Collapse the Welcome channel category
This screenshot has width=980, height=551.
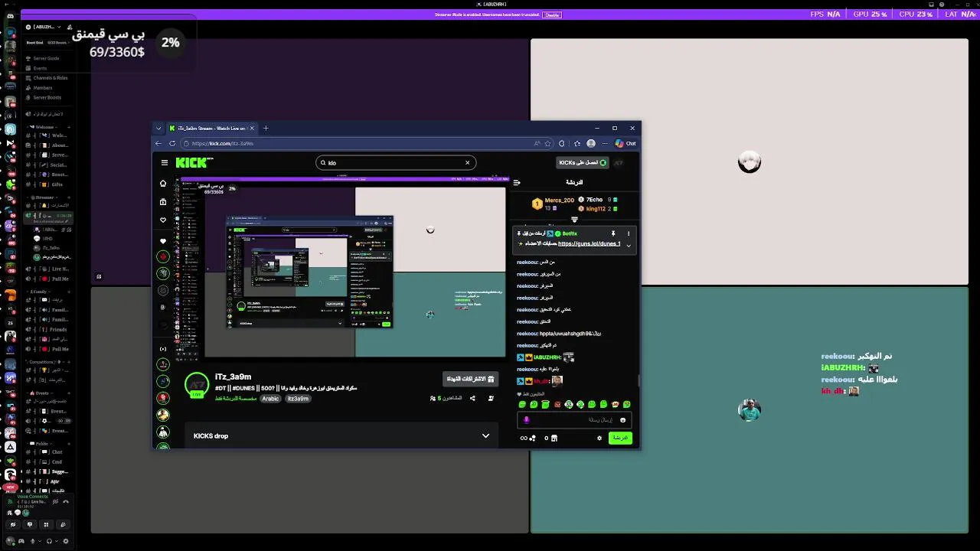click(x=43, y=127)
